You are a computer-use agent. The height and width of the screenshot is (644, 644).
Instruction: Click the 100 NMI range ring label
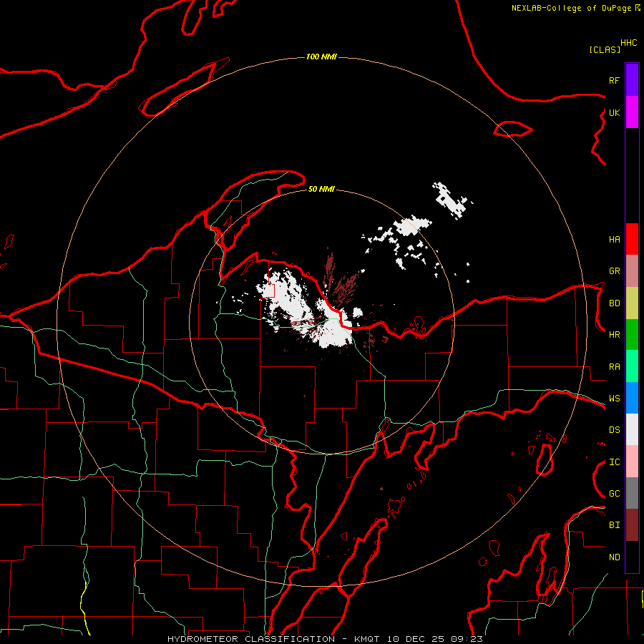pos(321,57)
